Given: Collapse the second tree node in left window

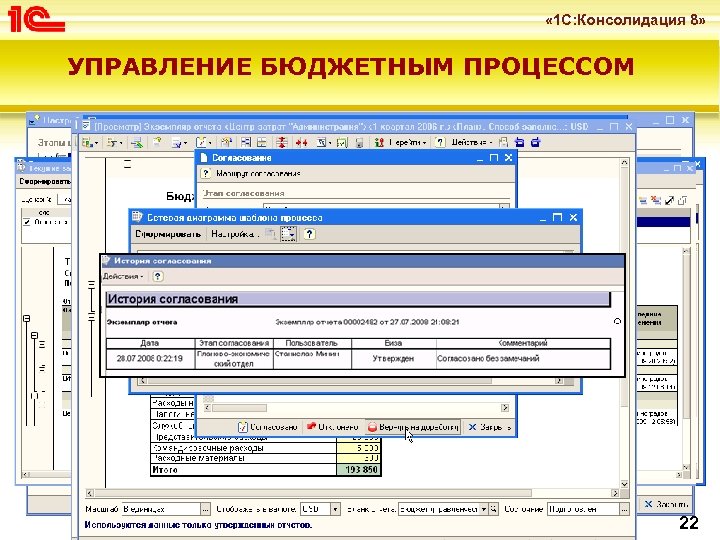Looking at the screenshot, I should coord(34,336).
